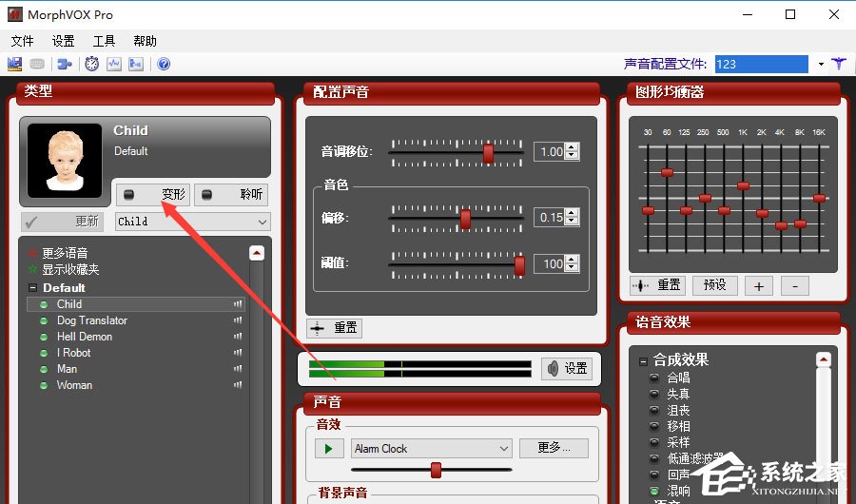Image resolution: width=856 pixels, height=504 pixels.
Task: Click the equalizer 重置 button
Action: pos(658,285)
